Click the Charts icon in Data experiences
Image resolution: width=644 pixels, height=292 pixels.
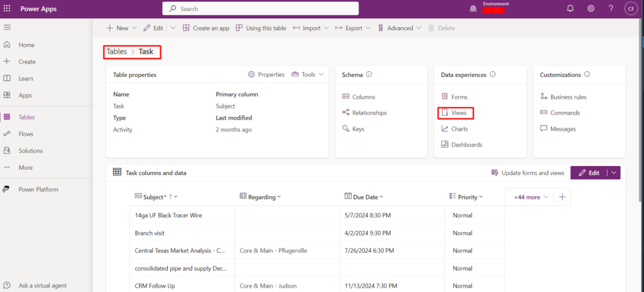click(x=445, y=128)
